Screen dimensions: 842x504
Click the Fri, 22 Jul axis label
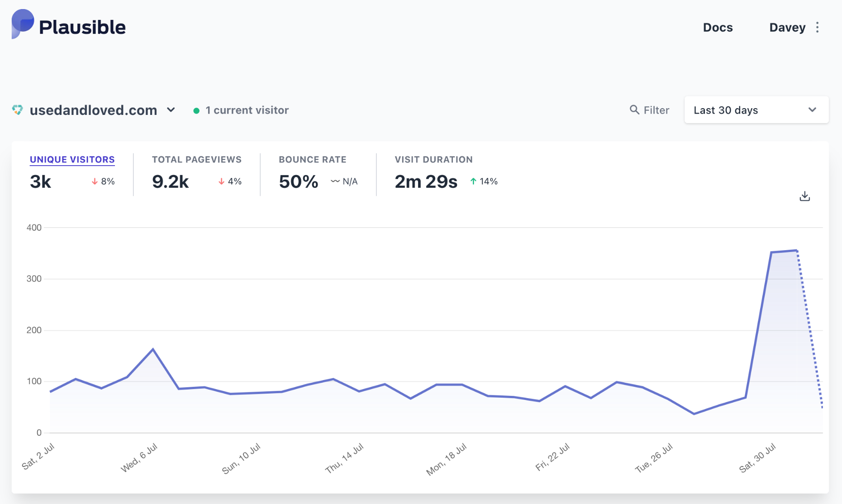pyautogui.click(x=552, y=457)
